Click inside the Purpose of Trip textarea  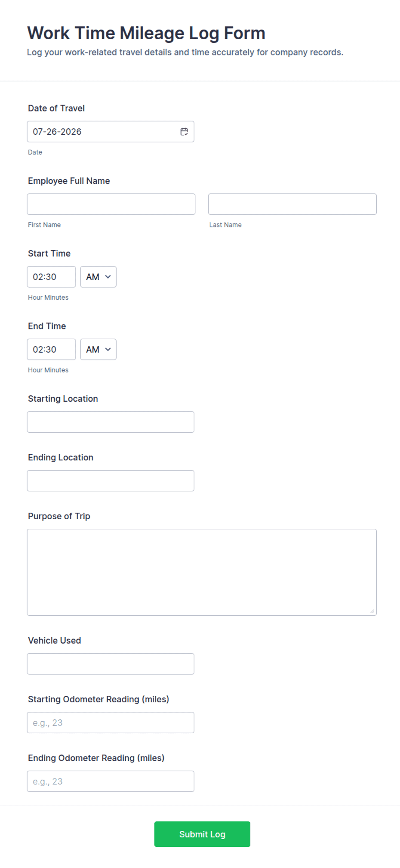202,572
